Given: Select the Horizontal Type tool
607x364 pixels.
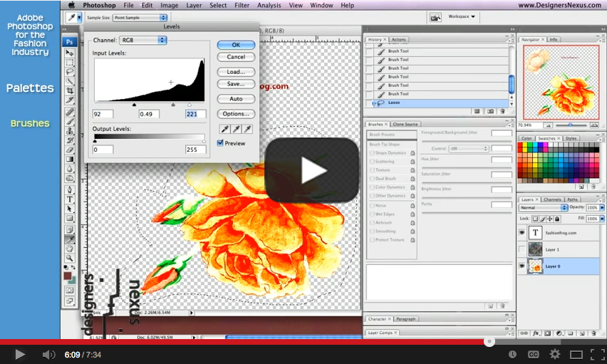Looking at the screenshot, I should click(x=70, y=199).
